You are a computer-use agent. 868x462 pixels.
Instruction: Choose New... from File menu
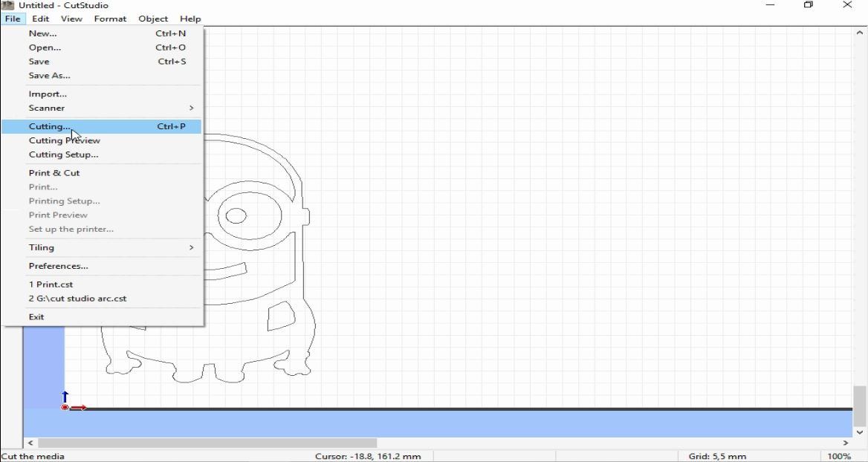coord(101,33)
